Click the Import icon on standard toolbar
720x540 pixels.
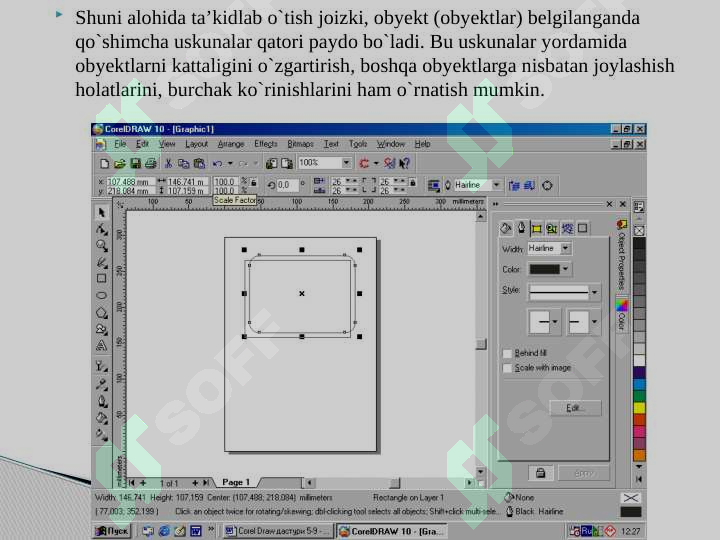272,163
